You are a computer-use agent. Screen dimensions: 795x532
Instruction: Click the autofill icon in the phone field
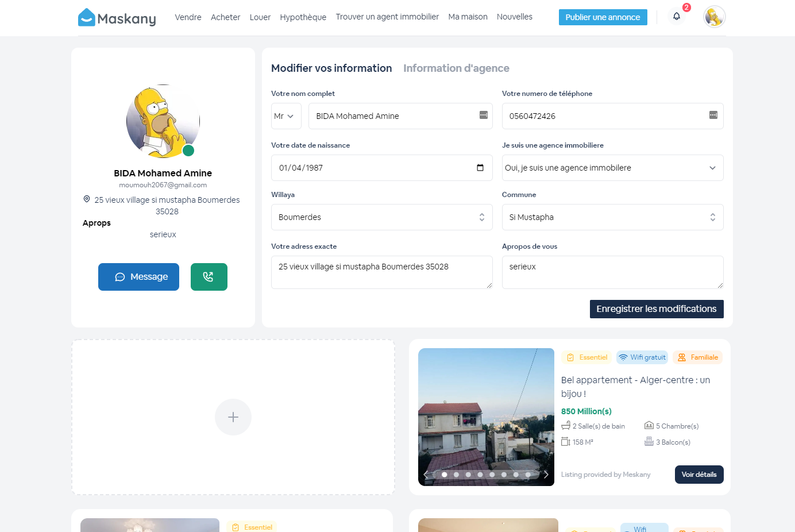pos(713,115)
